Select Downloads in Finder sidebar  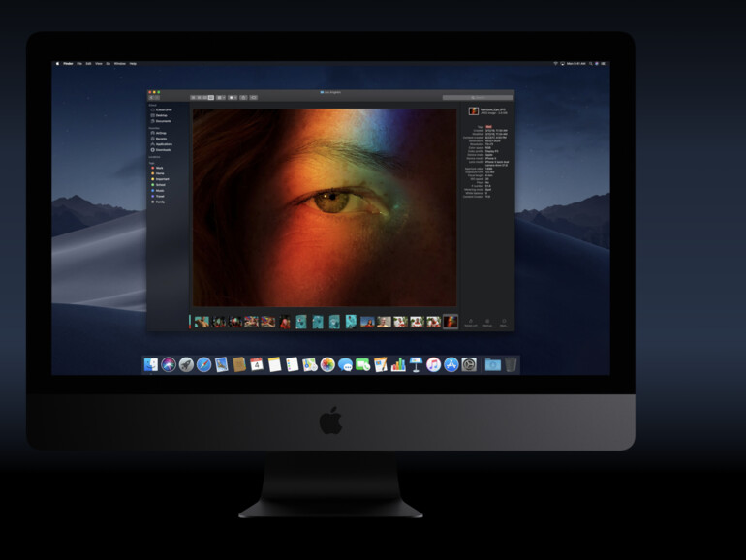pyautogui.click(x=161, y=150)
